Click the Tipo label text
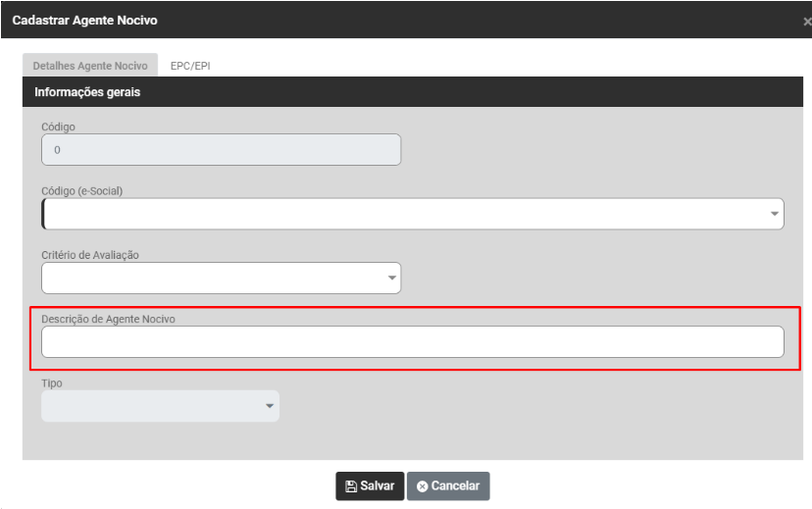The image size is (812, 509). coord(52,383)
